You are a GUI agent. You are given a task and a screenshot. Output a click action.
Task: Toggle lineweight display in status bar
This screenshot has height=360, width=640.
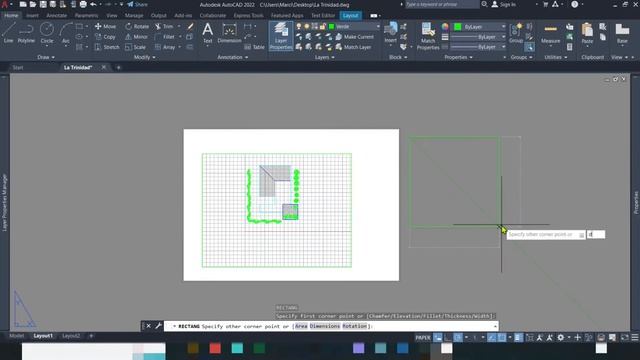point(518,338)
